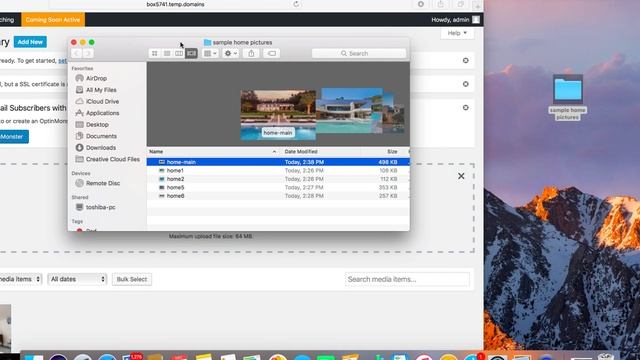
Task: Open the Finder arrange-by dropdown
Action: 210,53
